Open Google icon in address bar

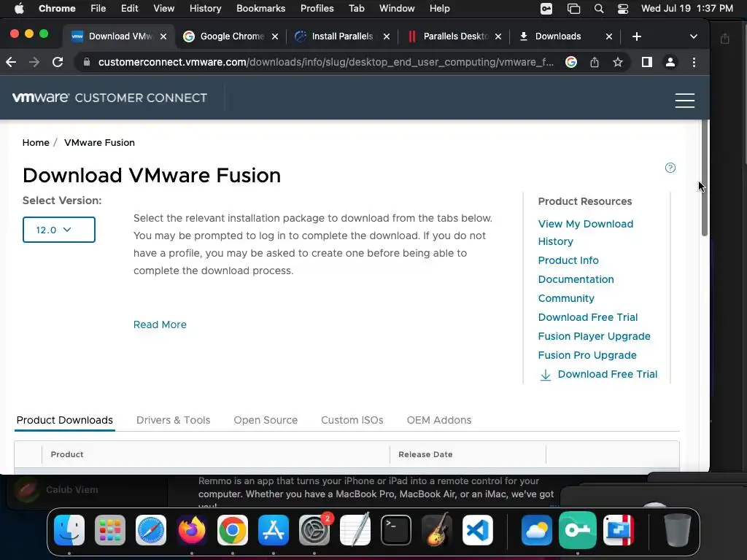(570, 62)
